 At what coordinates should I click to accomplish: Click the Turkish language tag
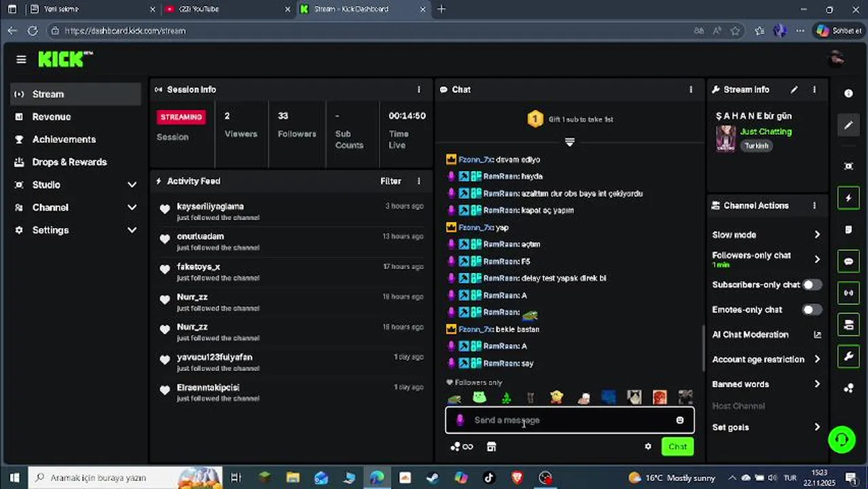click(x=756, y=145)
